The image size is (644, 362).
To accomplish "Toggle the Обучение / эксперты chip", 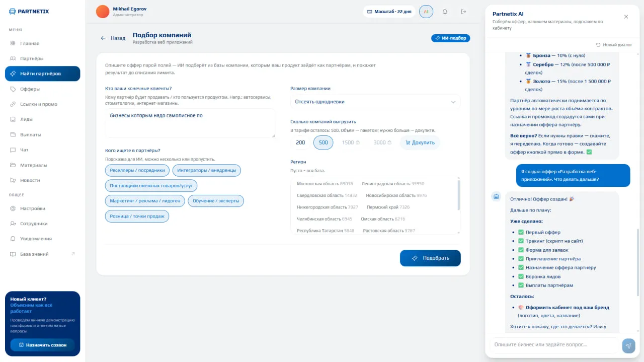I will tap(216, 201).
